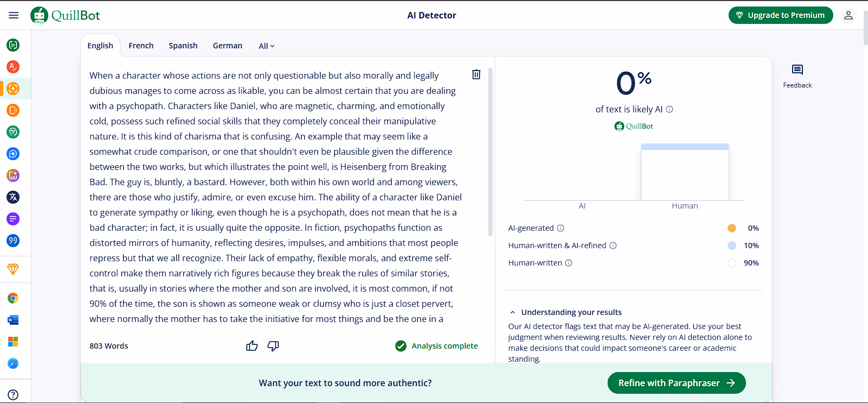
Task: Open the user account profile icon
Action: tap(848, 15)
